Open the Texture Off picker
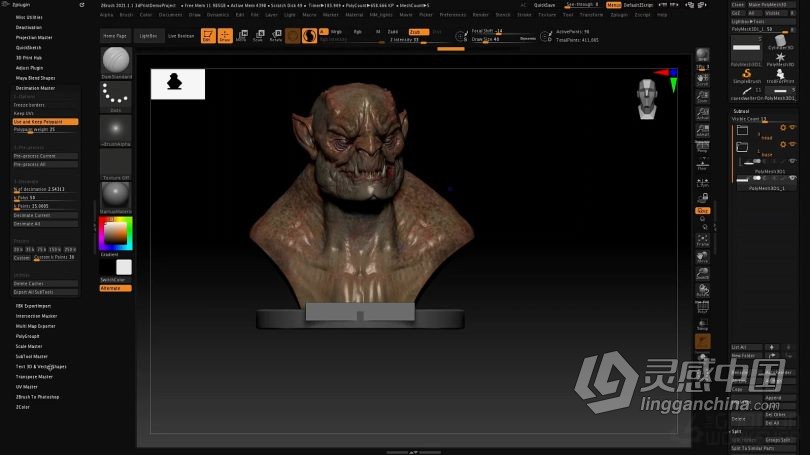 pyautogui.click(x=116, y=164)
